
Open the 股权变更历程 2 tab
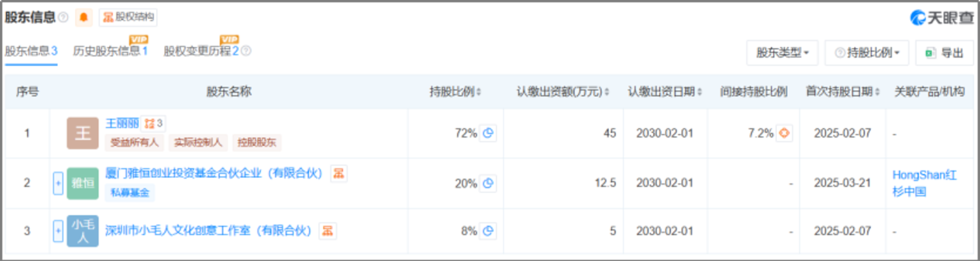pyautogui.click(x=202, y=50)
